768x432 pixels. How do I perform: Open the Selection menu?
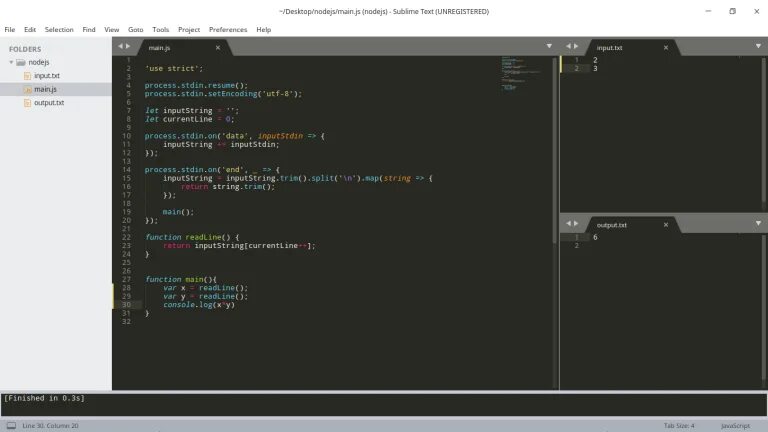[x=59, y=29]
